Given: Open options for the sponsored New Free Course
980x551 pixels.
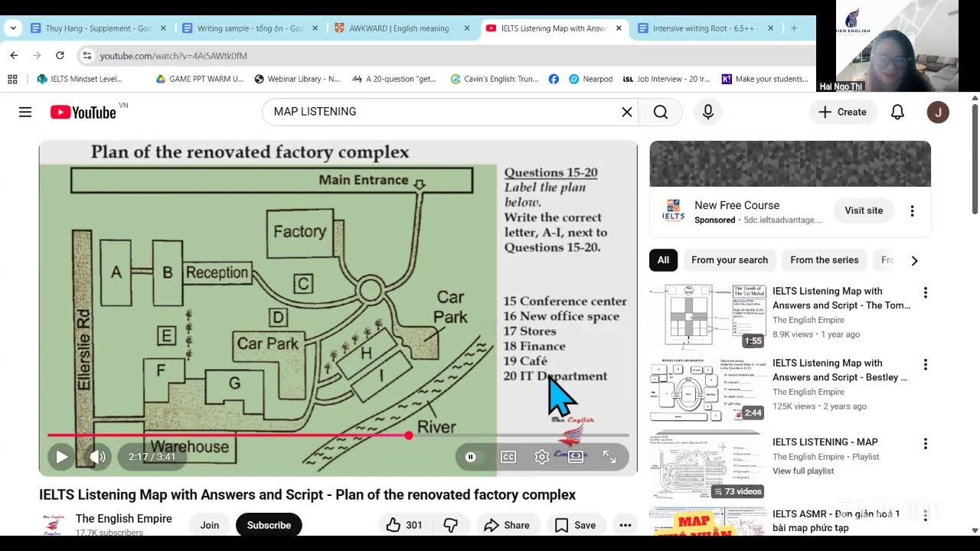Looking at the screenshot, I should point(912,210).
